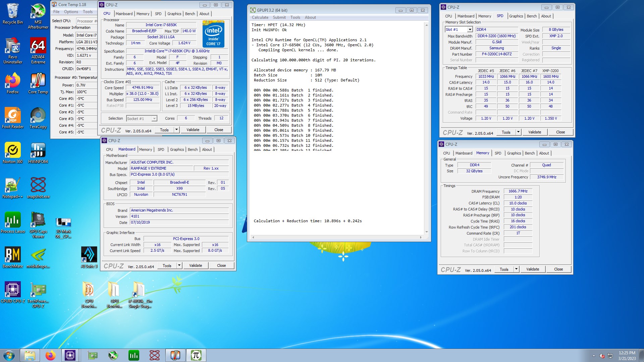Show hidden system tray icons arrow

pos(594,356)
